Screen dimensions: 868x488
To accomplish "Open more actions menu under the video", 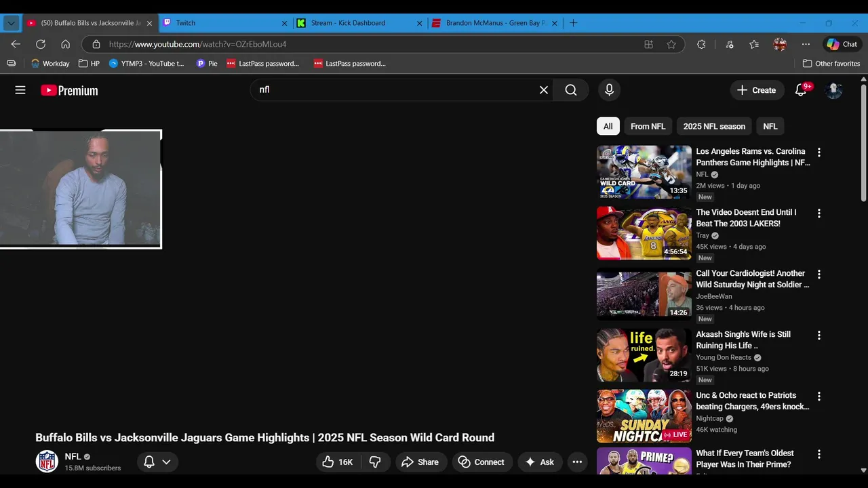I will click(x=577, y=462).
